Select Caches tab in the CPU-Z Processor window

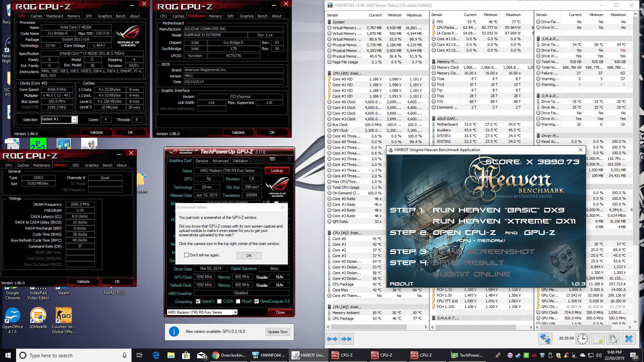tap(36, 16)
